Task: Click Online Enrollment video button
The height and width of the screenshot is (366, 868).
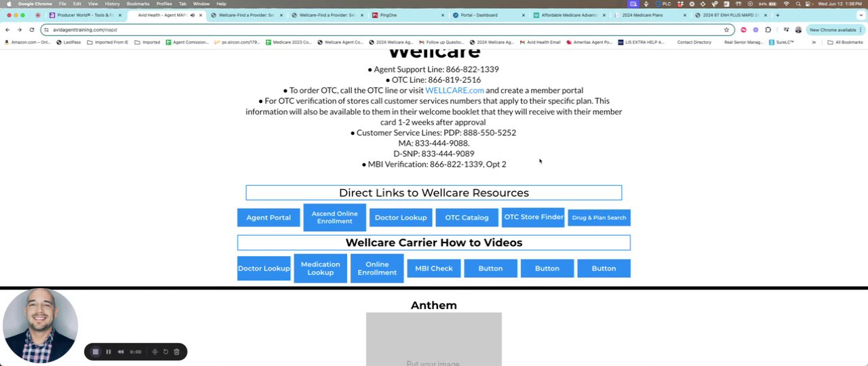Action: [x=377, y=268]
